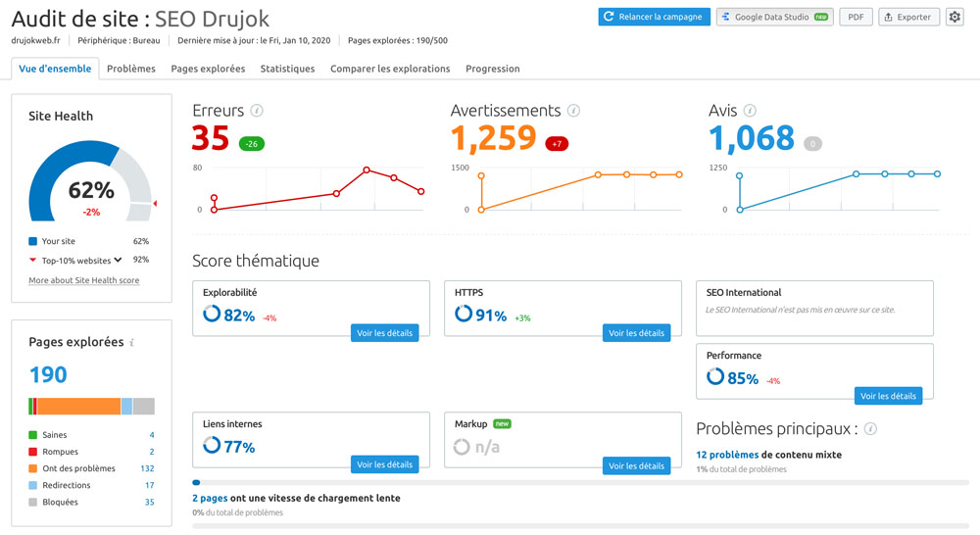Click last data point on Avertissements chart
Image resolution: width=980 pixels, height=535 pixels.
click(679, 175)
